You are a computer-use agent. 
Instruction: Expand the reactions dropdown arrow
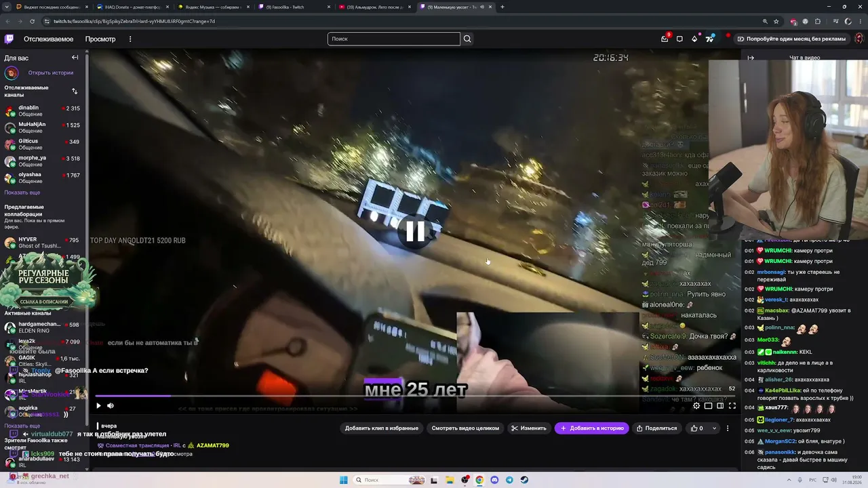[714, 428]
